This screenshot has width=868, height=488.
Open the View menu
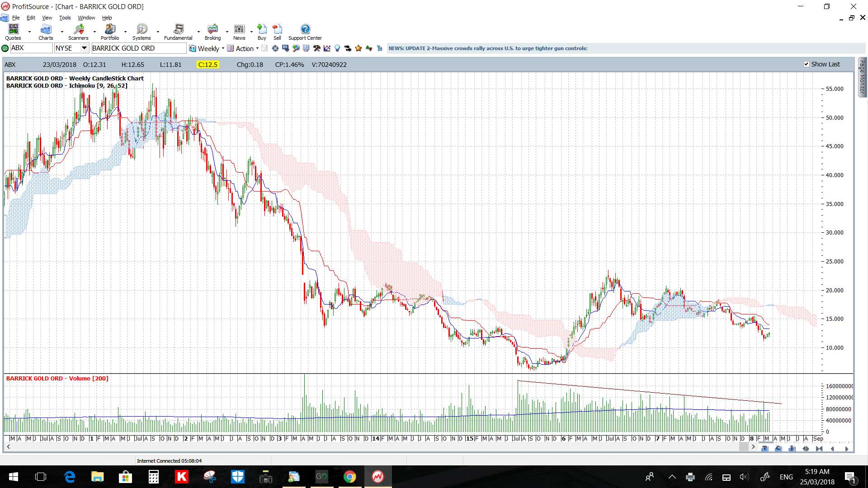[x=47, y=18]
